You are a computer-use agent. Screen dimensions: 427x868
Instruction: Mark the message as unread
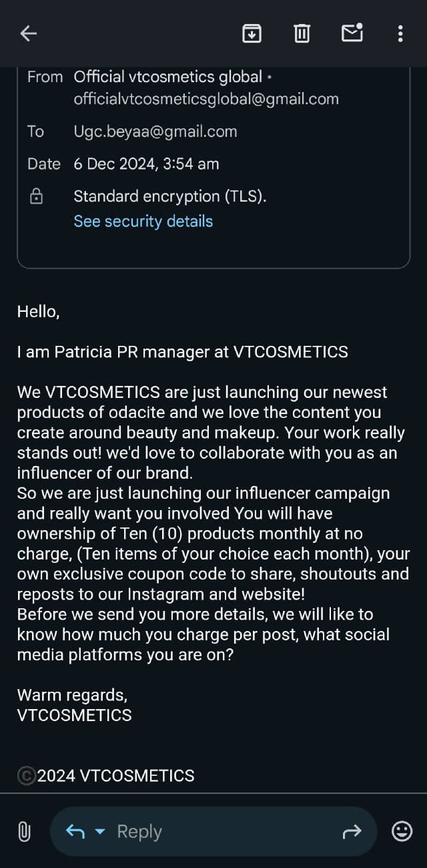(x=352, y=32)
